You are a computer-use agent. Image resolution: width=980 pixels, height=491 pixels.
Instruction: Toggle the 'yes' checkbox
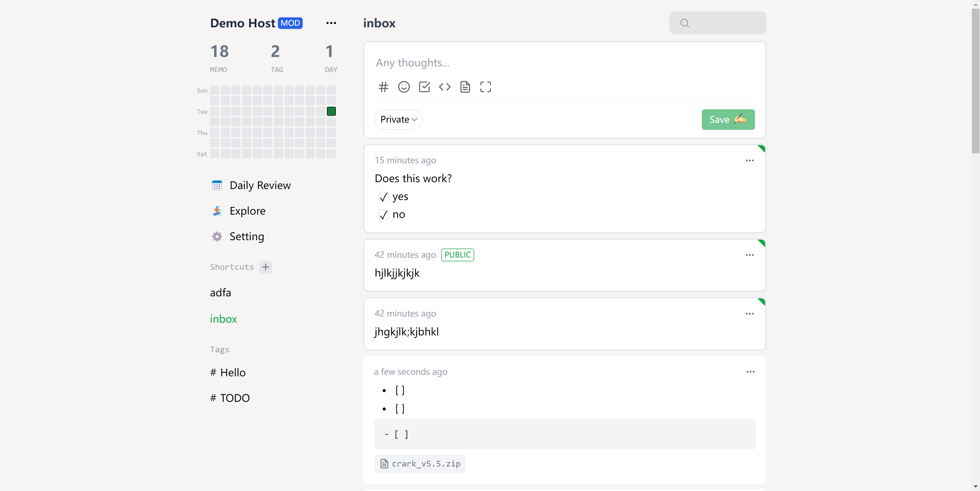click(x=383, y=196)
